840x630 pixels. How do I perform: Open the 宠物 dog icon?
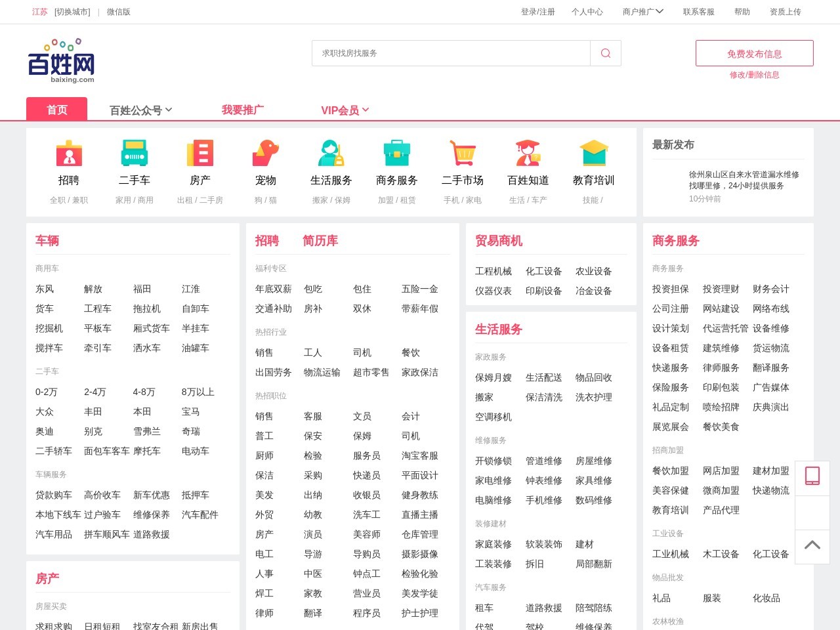point(266,153)
